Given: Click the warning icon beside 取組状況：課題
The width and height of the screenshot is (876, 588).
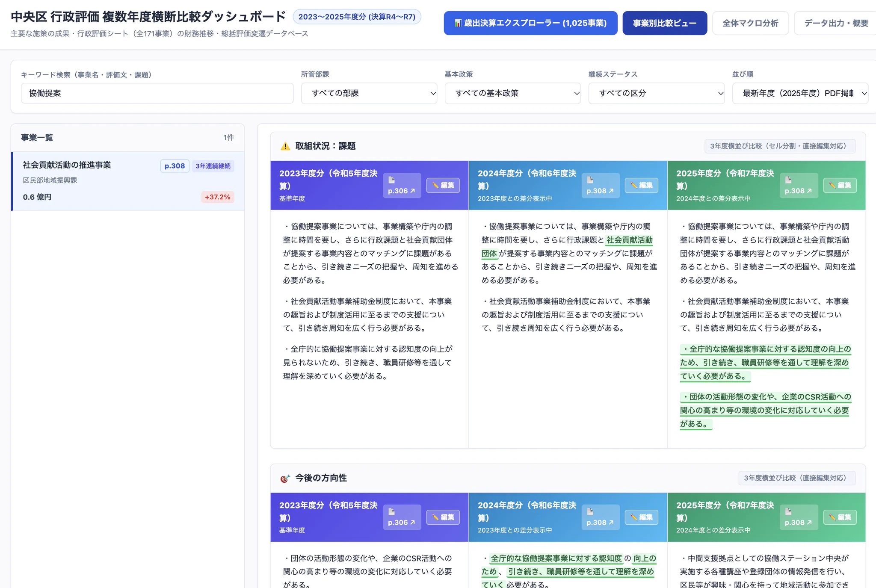Looking at the screenshot, I should [x=285, y=146].
